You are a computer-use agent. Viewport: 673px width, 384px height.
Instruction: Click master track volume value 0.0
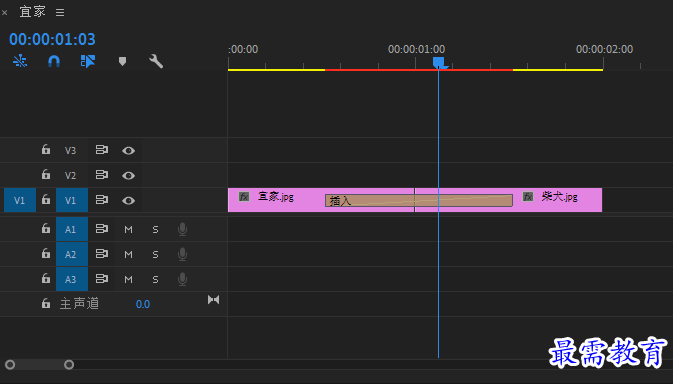coord(143,304)
